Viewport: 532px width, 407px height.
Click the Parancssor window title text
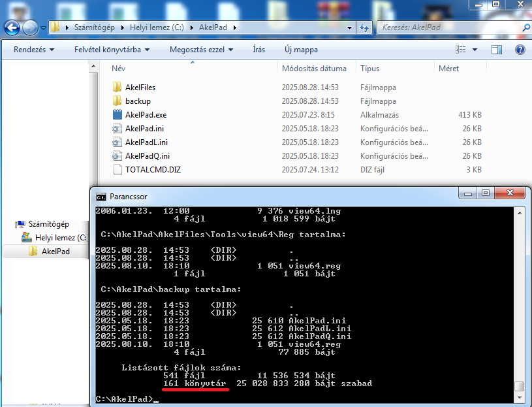coord(128,197)
